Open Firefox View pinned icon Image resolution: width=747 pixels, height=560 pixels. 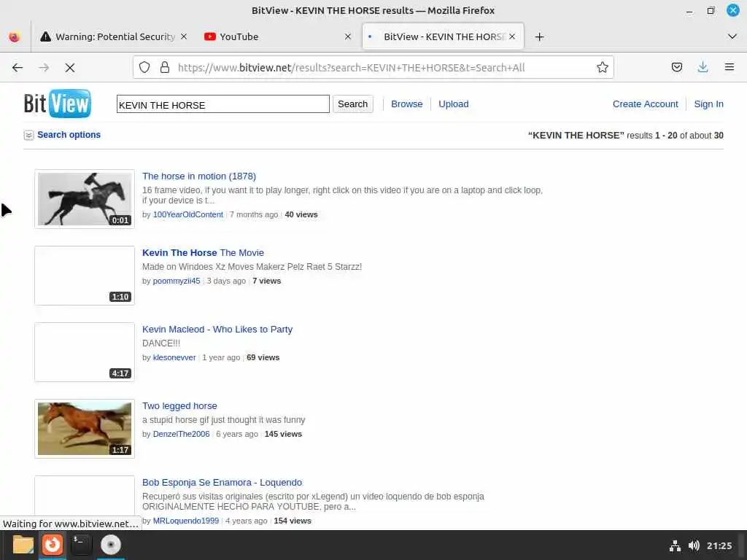15,36
